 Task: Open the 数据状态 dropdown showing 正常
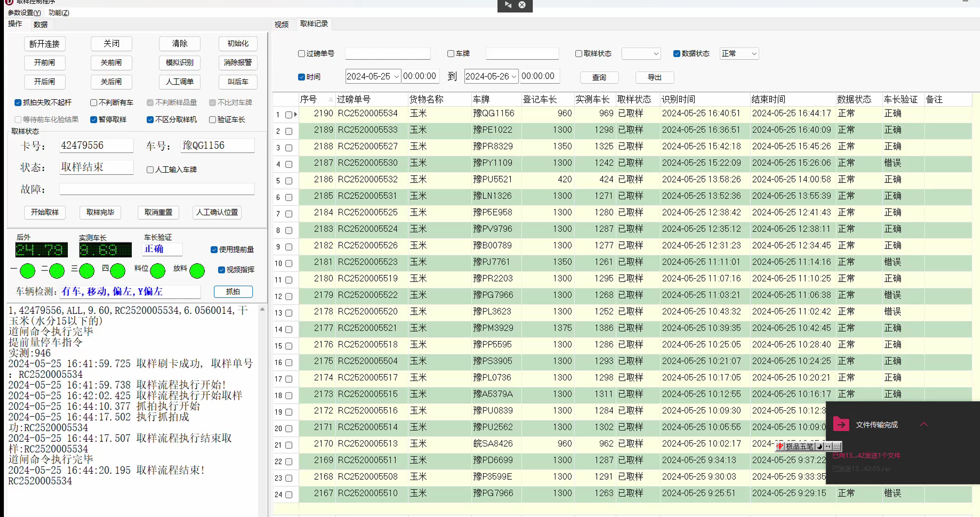(x=739, y=54)
